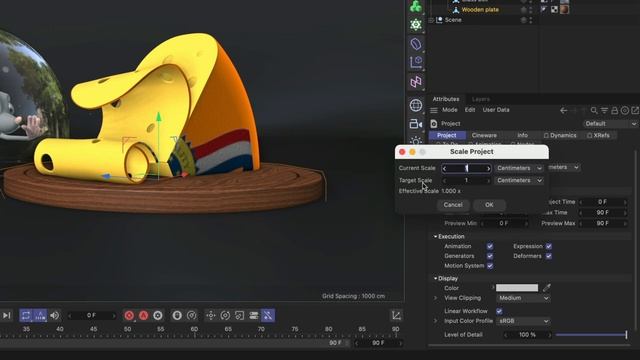Collapse the Execution section
The height and width of the screenshot is (360, 640).
pos(436,236)
